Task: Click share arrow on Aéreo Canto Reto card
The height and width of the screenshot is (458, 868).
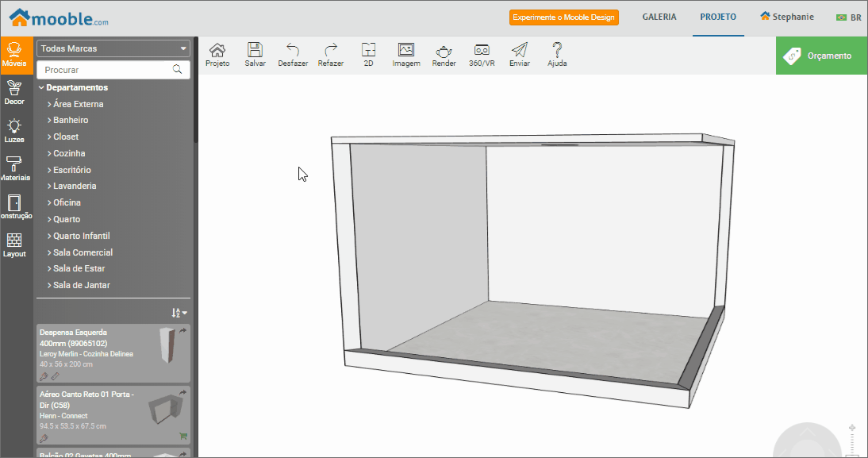Action: [x=182, y=393]
